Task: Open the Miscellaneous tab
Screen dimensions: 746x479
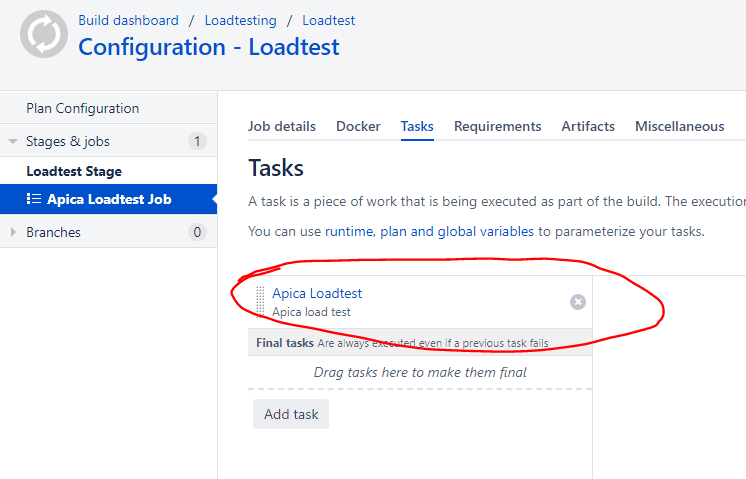Action: 679,126
